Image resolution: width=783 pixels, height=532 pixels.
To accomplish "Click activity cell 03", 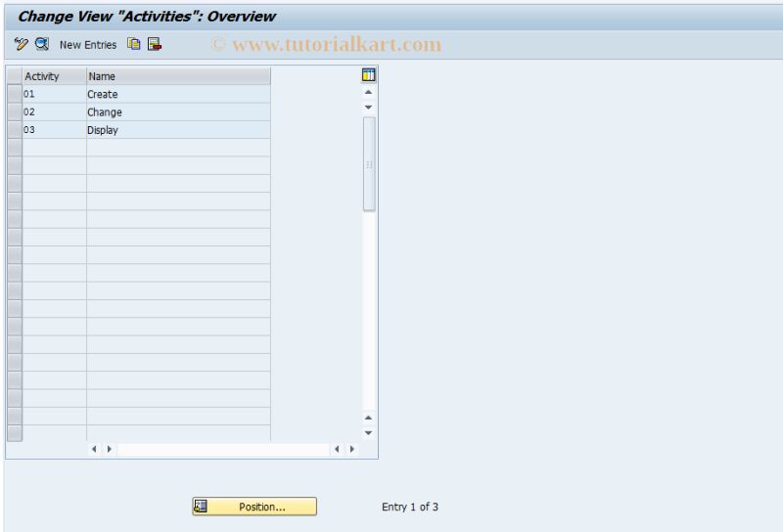I will [55, 130].
